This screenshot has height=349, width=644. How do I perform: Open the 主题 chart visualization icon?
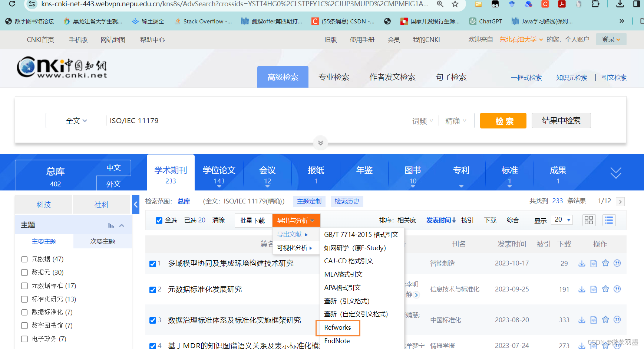pyautogui.click(x=111, y=225)
